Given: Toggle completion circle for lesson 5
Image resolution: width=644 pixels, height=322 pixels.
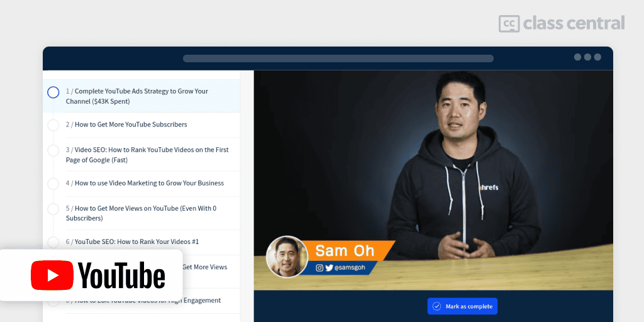Looking at the screenshot, I should 53,209.
